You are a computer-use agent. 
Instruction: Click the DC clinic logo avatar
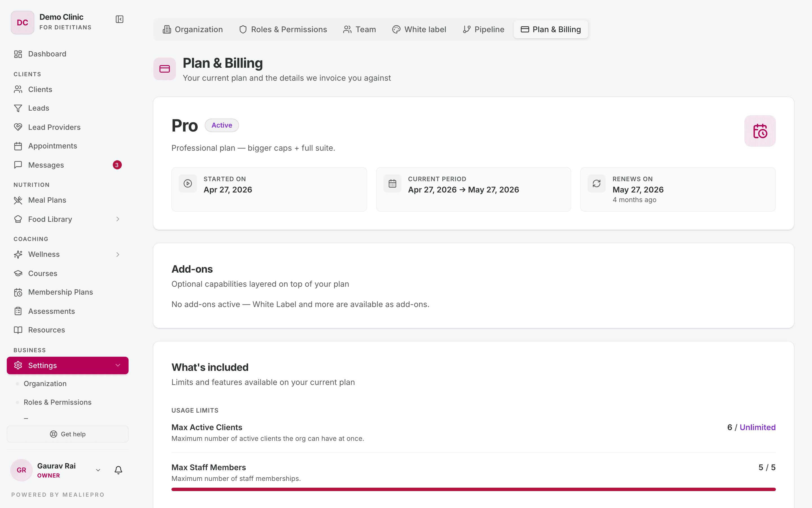[x=23, y=23]
